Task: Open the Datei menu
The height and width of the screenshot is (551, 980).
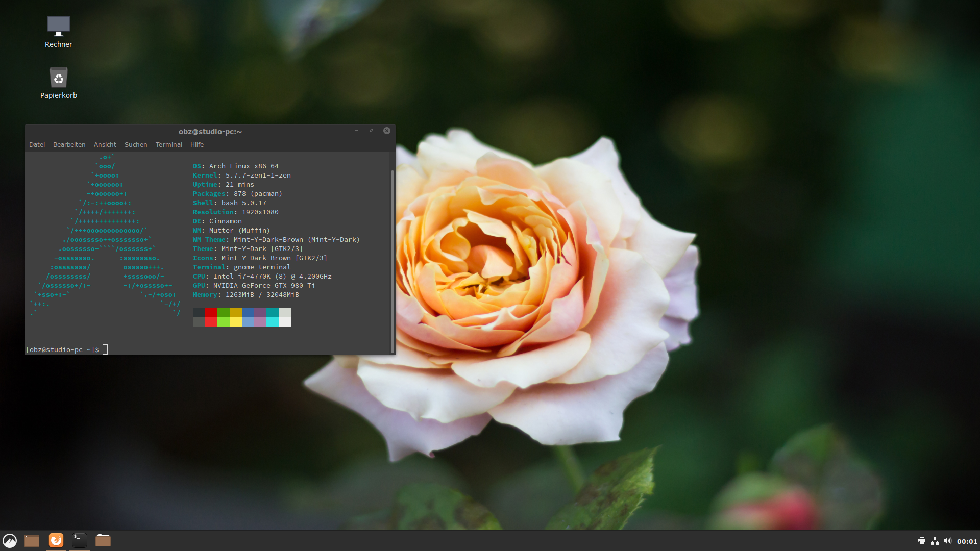Action: pyautogui.click(x=37, y=145)
